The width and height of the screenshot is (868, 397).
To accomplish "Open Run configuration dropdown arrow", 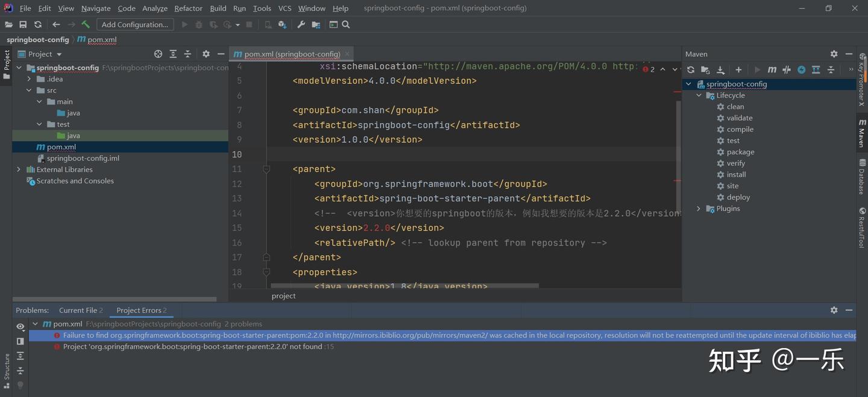I will tap(238, 25).
